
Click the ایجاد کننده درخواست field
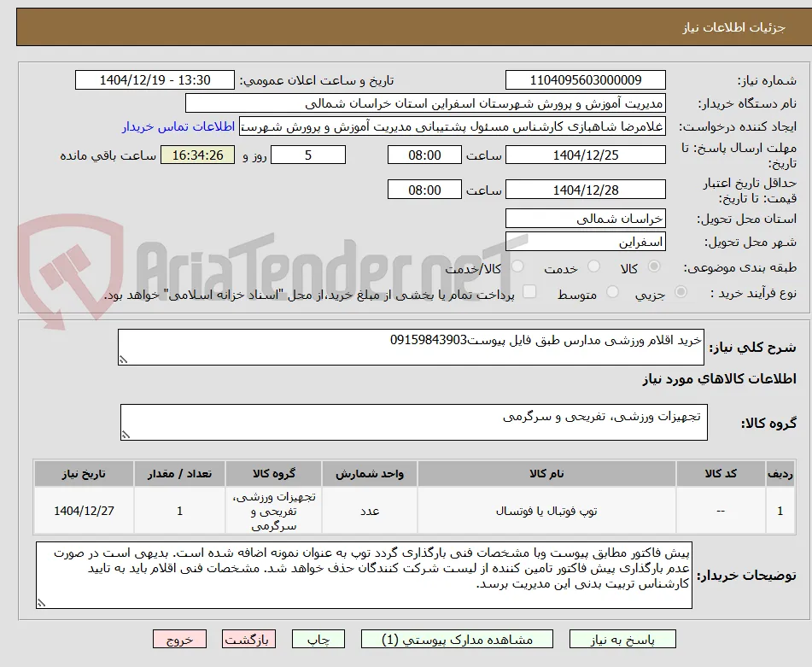(452, 127)
